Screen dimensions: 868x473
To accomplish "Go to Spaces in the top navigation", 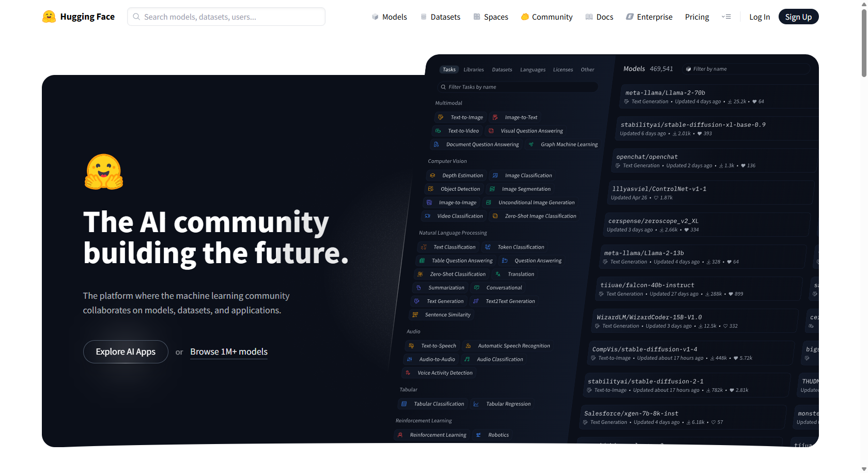I will [491, 17].
